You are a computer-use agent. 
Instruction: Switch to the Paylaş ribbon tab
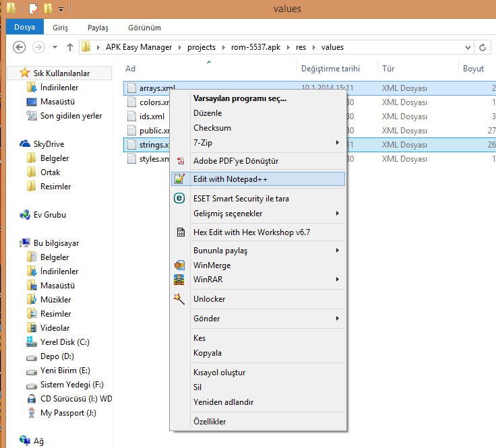pyautogui.click(x=98, y=28)
